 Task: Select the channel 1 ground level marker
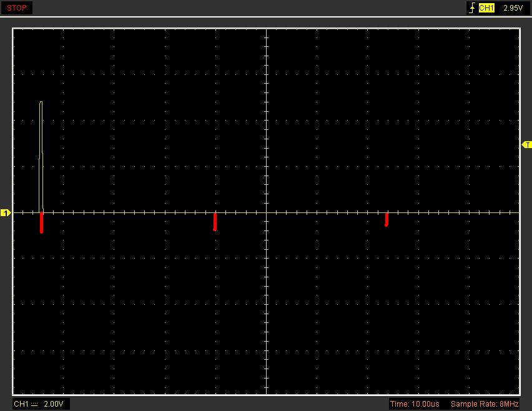coord(6,213)
